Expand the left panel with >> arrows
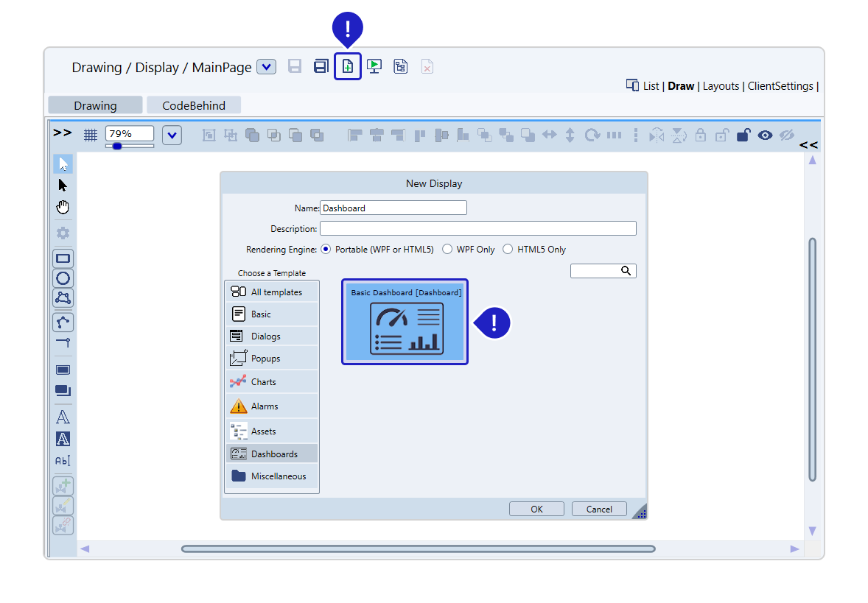The height and width of the screenshot is (603, 868). 63,133
